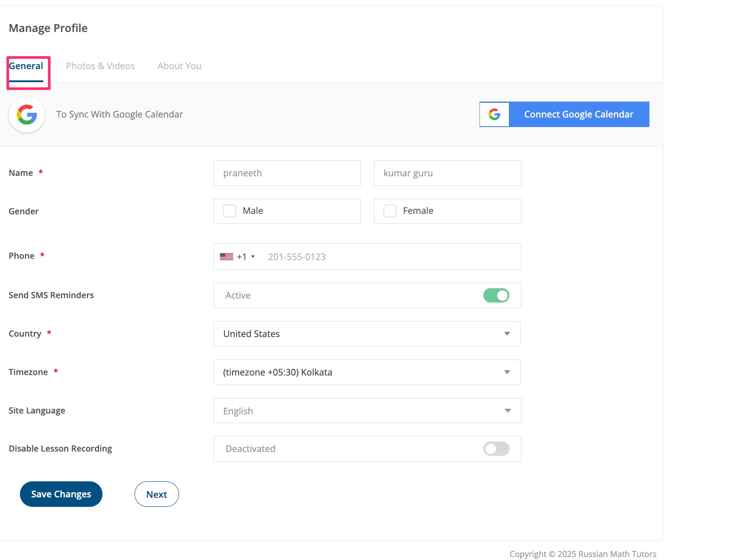Open the English site language dropdown
729x560 pixels.
pyautogui.click(x=367, y=410)
